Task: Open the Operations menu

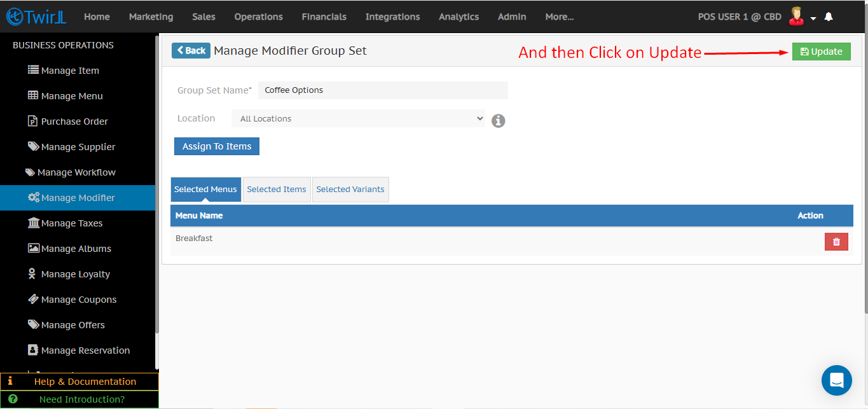Action: coord(258,17)
